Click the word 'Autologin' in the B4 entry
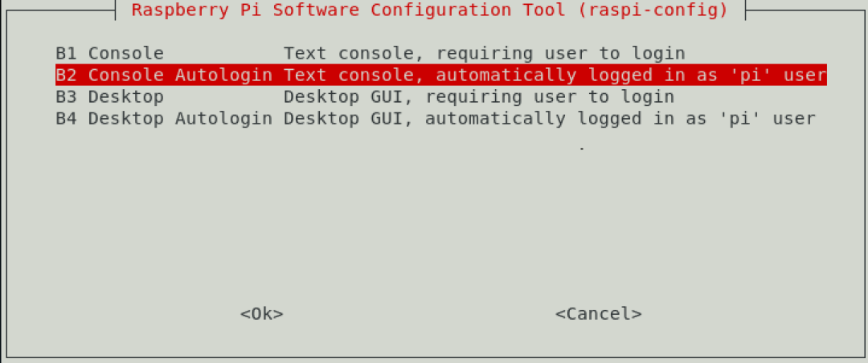Screen dimensions: 868x363 point(223,119)
